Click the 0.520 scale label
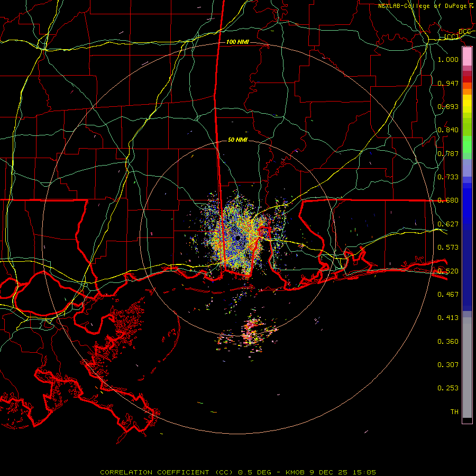476x476 pixels. pyautogui.click(x=448, y=271)
